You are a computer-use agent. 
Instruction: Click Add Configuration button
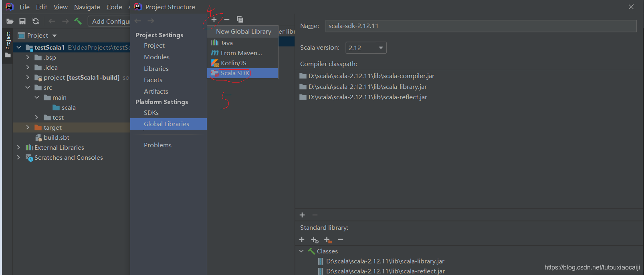pos(109,21)
